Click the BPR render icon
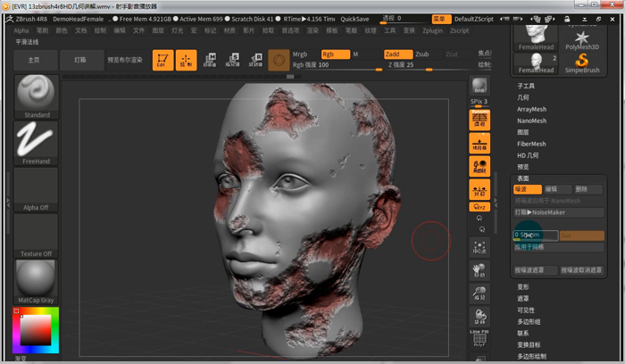Screen dimensions: 625x364 click(x=479, y=86)
